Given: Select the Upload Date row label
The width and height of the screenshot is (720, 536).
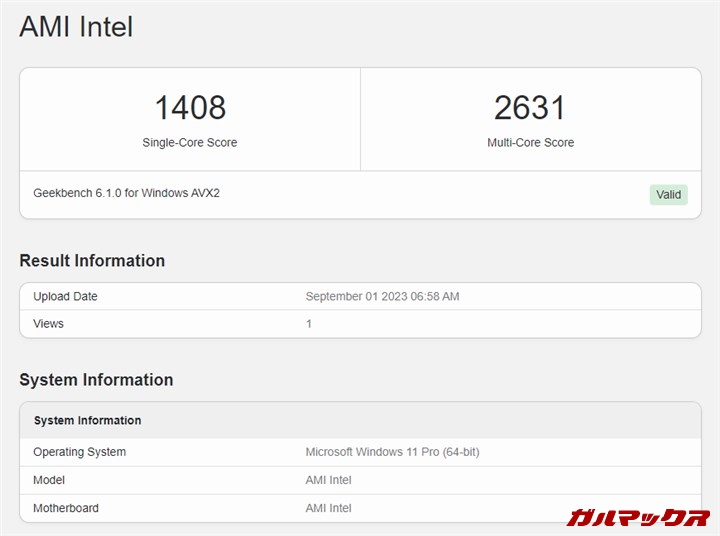Looking at the screenshot, I should pyautogui.click(x=65, y=297).
